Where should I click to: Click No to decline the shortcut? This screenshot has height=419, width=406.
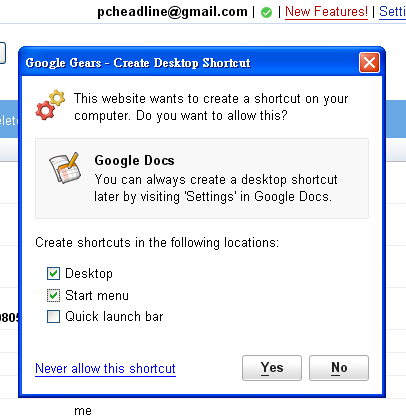coord(339,368)
